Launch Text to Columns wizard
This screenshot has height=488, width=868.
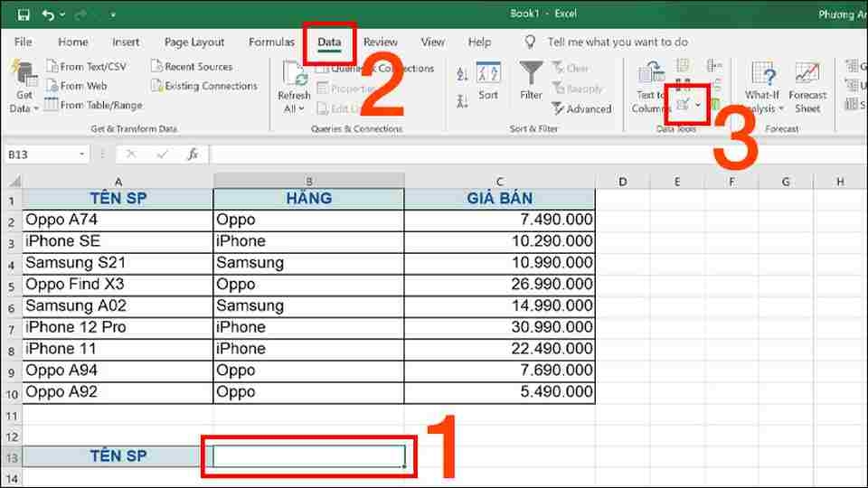click(x=650, y=88)
